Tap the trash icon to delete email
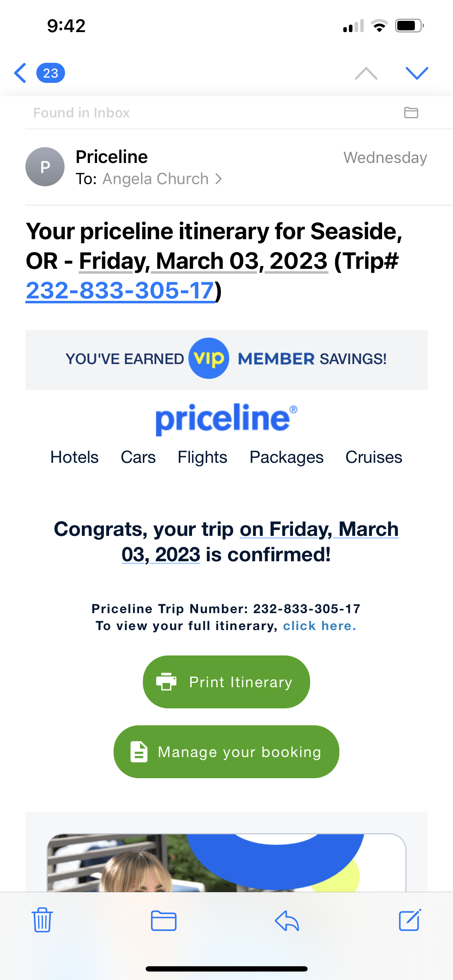 (42, 920)
